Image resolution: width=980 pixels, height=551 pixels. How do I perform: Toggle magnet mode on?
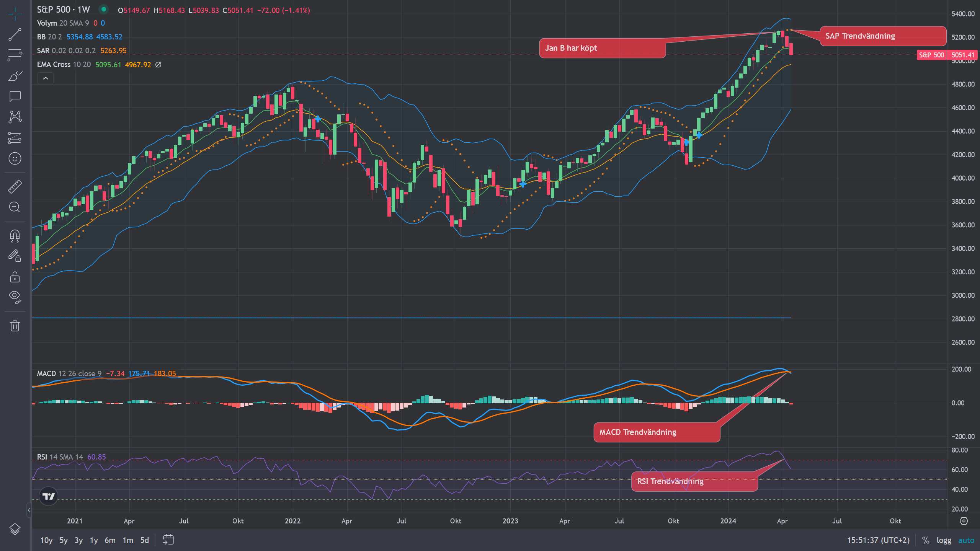pos(15,236)
